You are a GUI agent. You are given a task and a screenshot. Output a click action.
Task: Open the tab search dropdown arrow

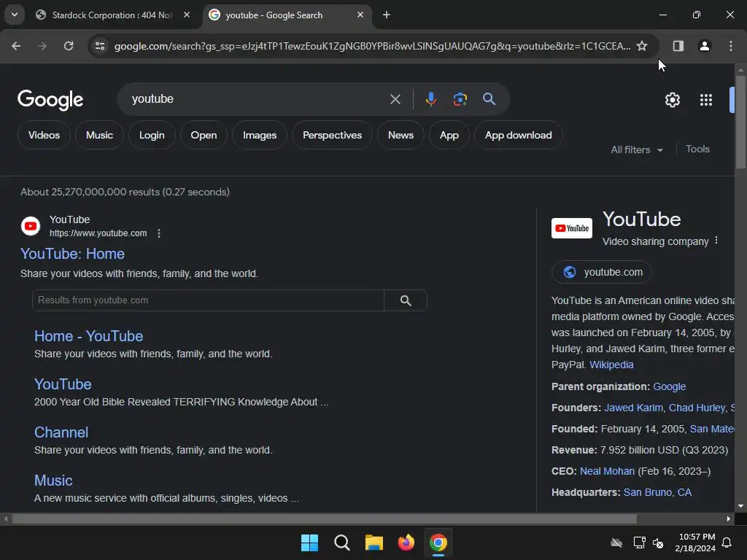click(x=15, y=15)
